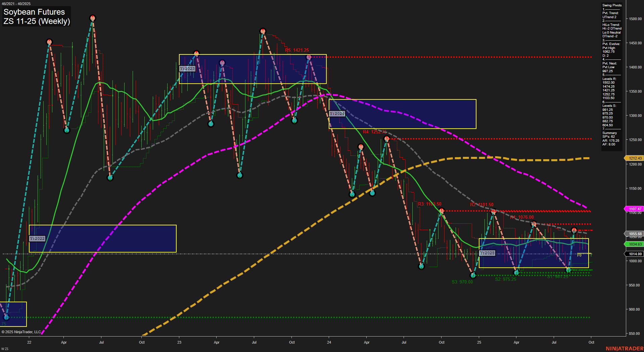The image size is (644, 352).
Task: Click the green 1034.63 price swatch
Action: (x=634, y=244)
